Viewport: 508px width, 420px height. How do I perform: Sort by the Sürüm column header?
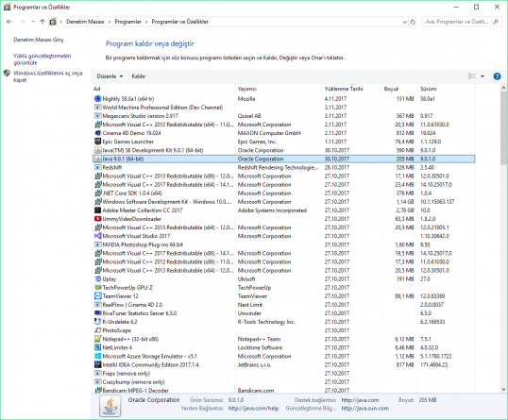(x=447, y=89)
